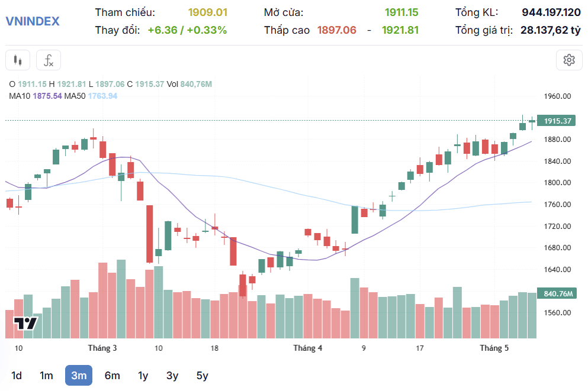Click the 1960.00 price scale label
Image resolution: width=588 pixels, height=391 pixels.
point(557,96)
